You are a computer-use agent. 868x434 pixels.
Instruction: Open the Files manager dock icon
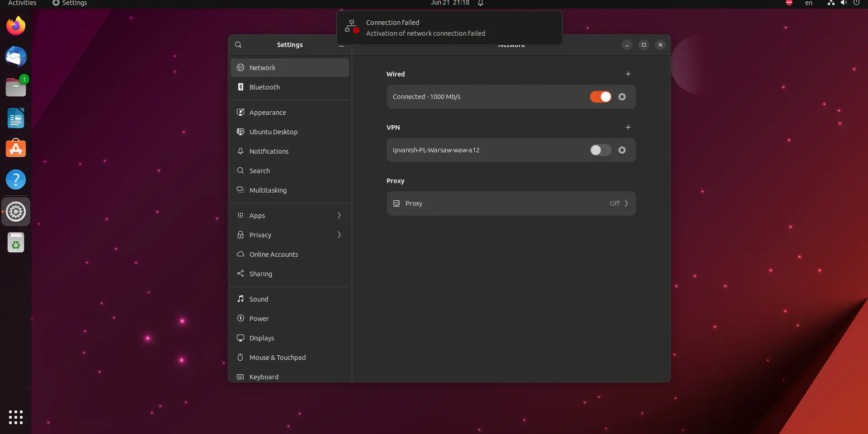[16, 87]
